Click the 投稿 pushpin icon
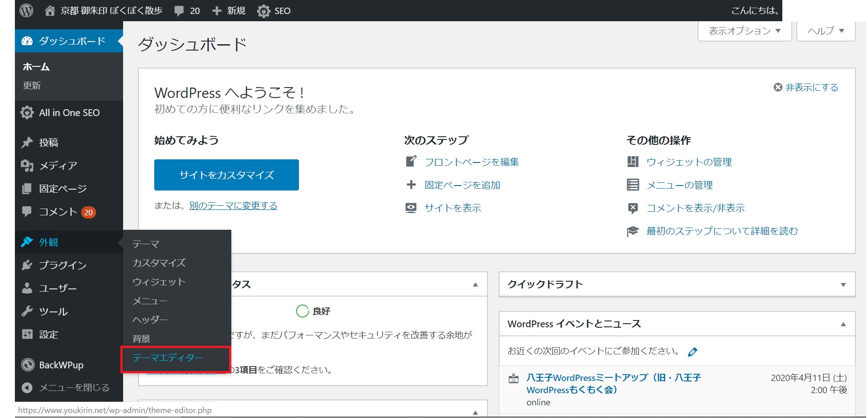The height and width of the screenshot is (418, 868). (27, 142)
